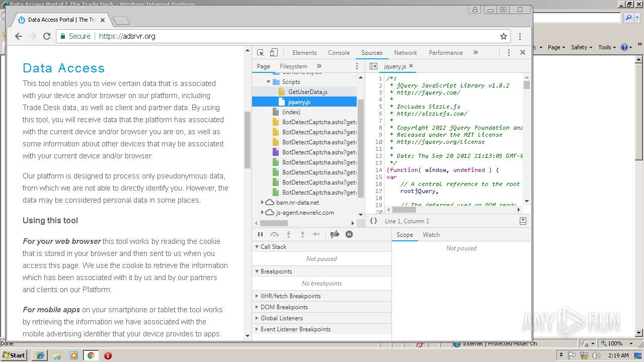Screen dimensions: 644x362
Task: Select the Filesystem navigator tab
Action: pyautogui.click(x=293, y=66)
